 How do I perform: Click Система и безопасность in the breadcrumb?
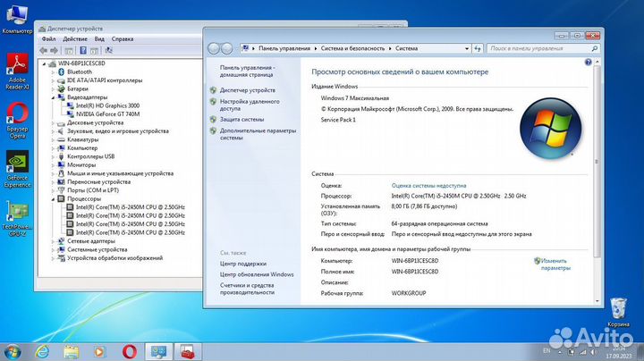coord(352,48)
